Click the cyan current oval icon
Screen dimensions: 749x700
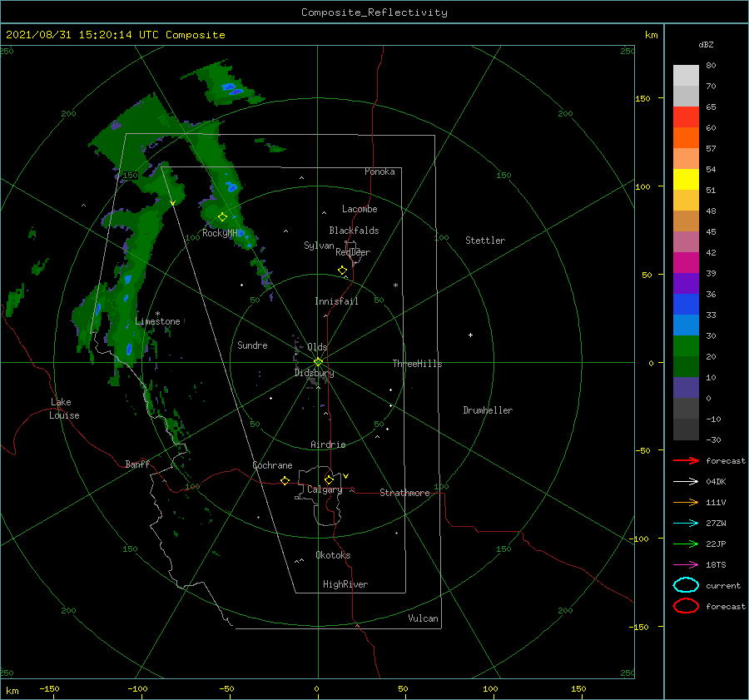click(x=686, y=585)
